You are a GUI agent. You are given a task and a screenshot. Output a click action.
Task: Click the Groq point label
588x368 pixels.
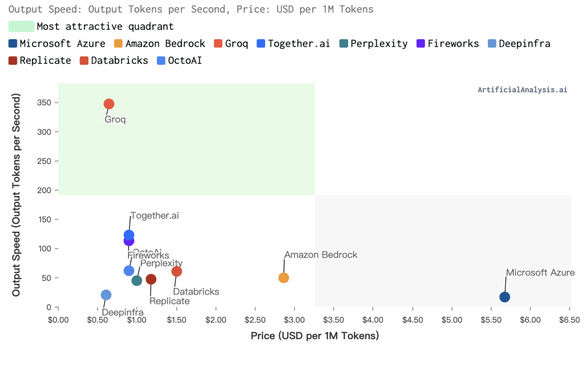(115, 119)
